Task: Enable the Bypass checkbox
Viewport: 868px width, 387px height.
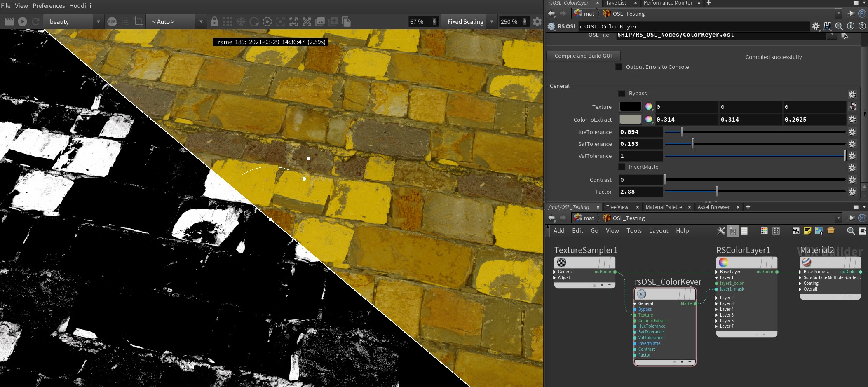Action: coord(622,94)
